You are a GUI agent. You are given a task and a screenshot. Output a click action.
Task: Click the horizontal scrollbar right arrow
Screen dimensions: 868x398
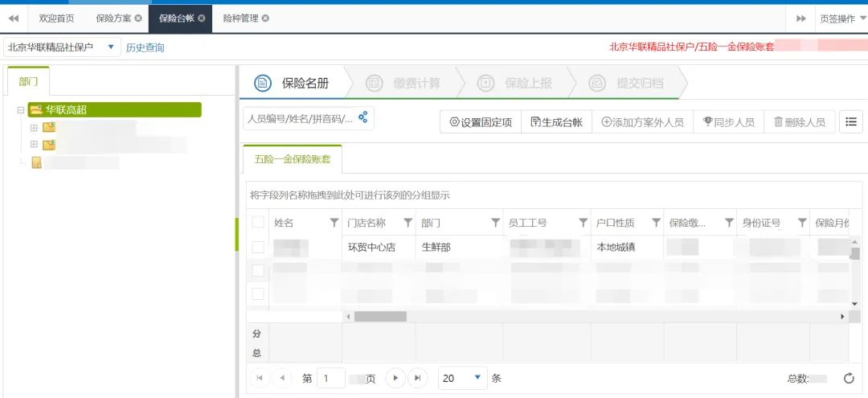coord(843,317)
